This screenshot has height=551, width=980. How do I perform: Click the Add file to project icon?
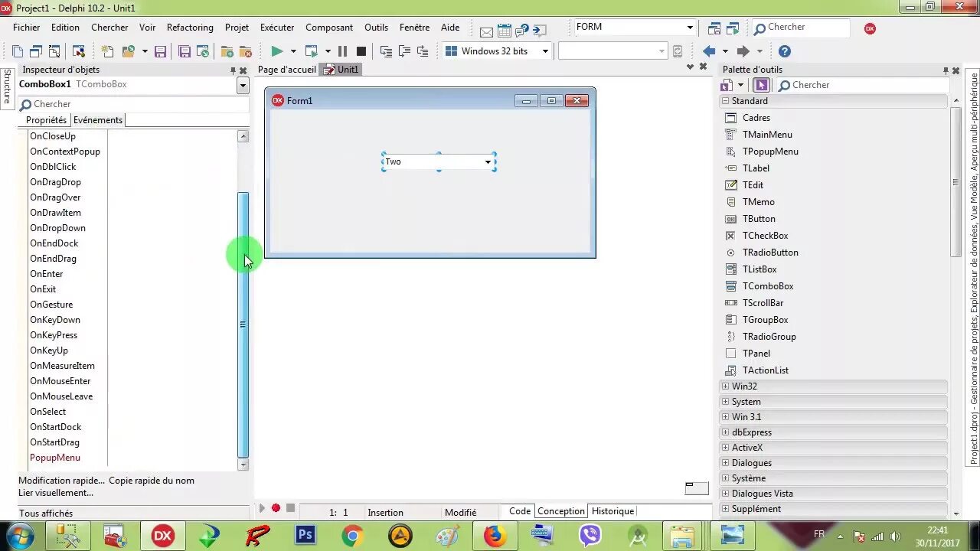227,51
